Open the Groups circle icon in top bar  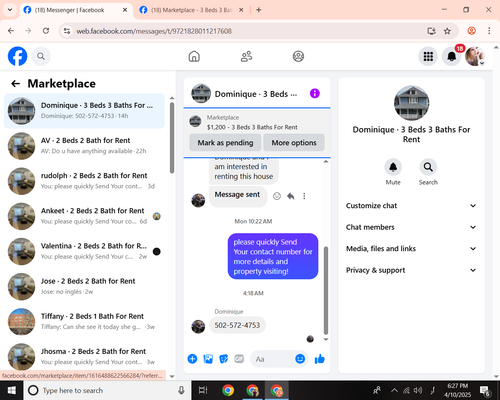pos(298,56)
